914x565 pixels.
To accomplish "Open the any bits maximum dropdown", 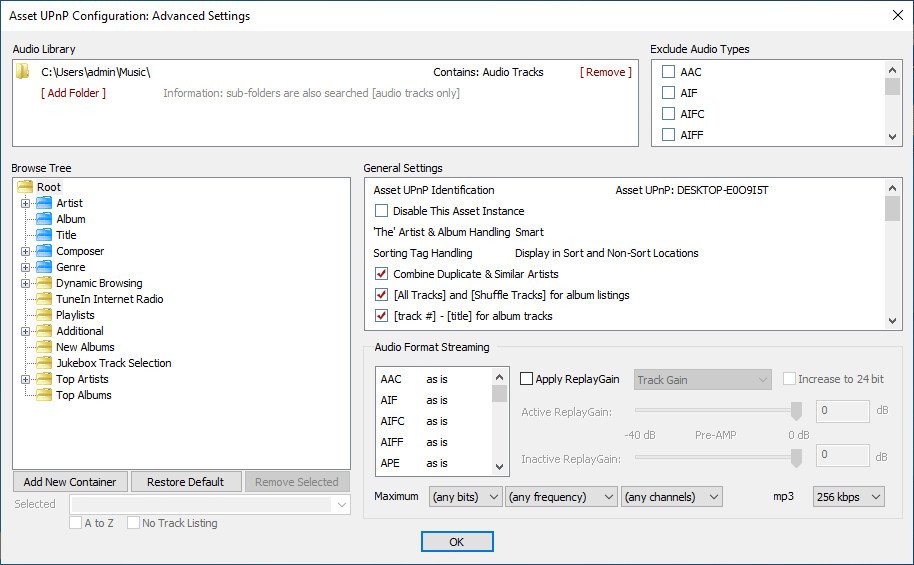I will coord(465,497).
